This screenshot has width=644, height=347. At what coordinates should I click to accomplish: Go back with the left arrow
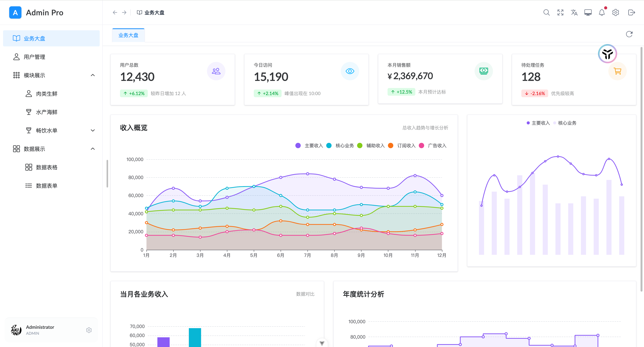[115, 12]
